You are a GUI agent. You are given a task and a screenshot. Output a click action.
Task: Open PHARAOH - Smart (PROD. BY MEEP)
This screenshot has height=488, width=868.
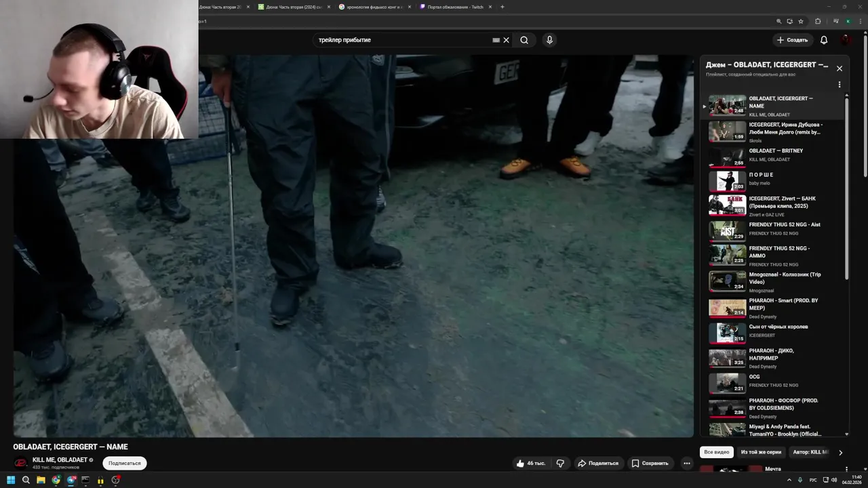(x=773, y=308)
